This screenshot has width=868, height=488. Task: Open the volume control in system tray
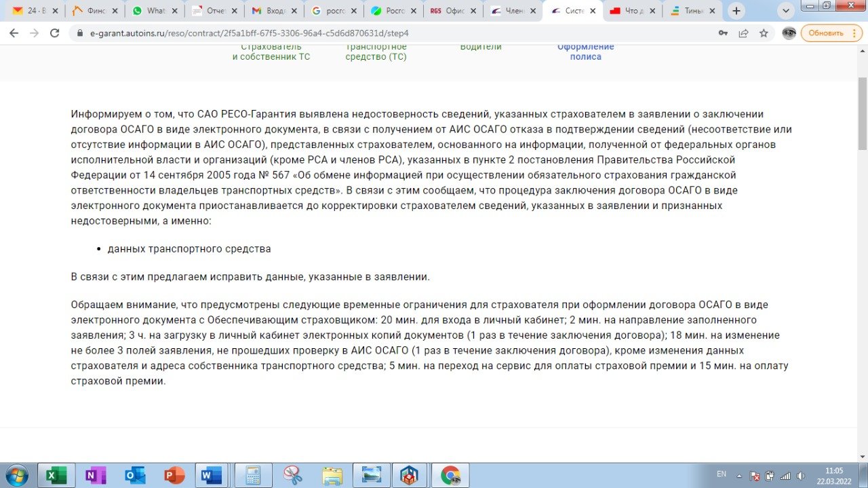(801, 476)
